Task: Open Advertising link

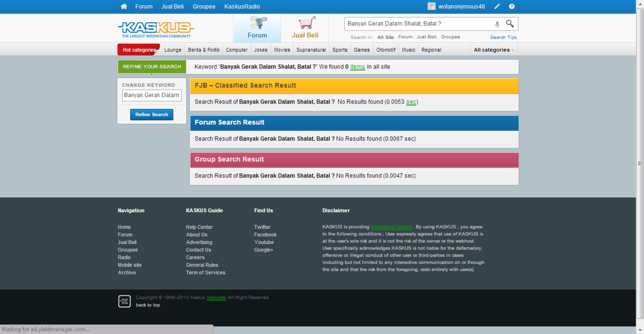Action: tap(199, 242)
